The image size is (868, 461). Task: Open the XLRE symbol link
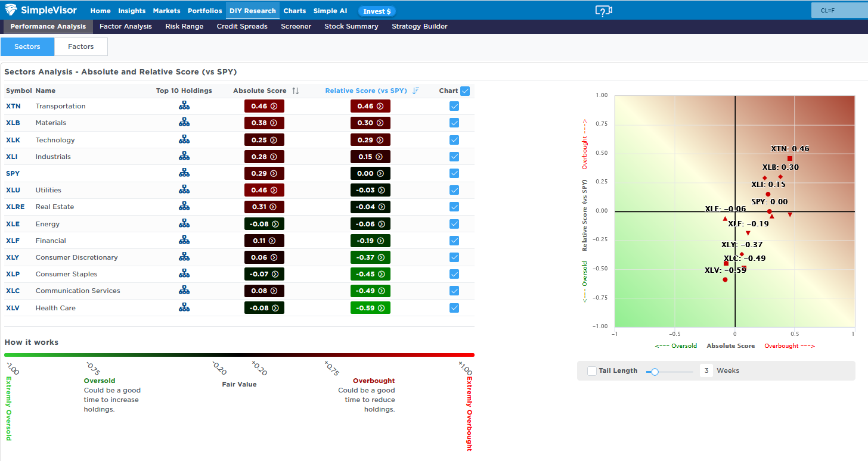click(x=14, y=207)
